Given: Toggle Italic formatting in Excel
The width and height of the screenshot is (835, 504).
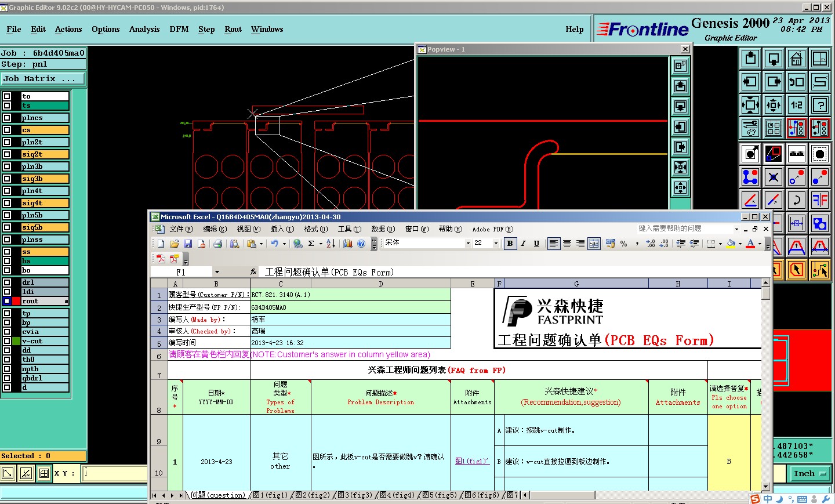Looking at the screenshot, I should pyautogui.click(x=523, y=244).
